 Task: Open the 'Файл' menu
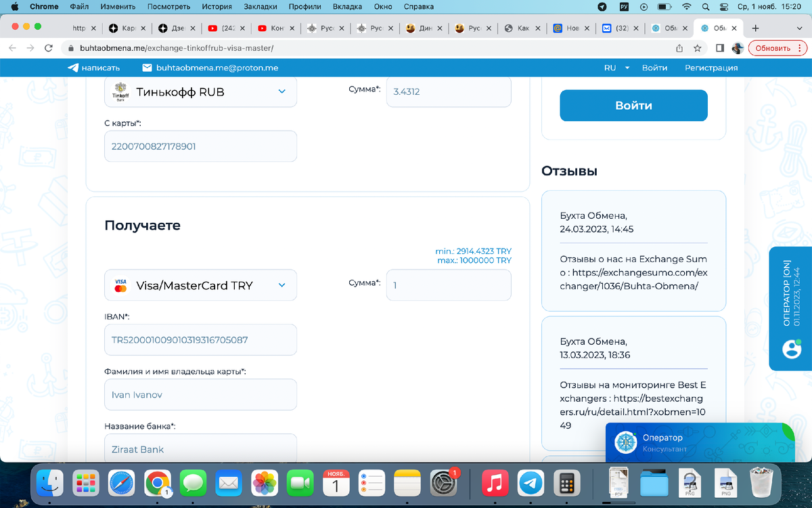coord(79,7)
